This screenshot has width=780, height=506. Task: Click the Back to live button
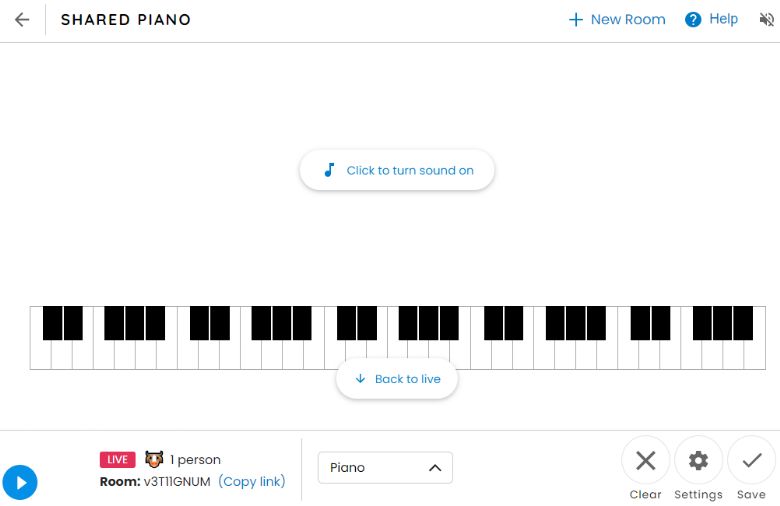(x=397, y=379)
